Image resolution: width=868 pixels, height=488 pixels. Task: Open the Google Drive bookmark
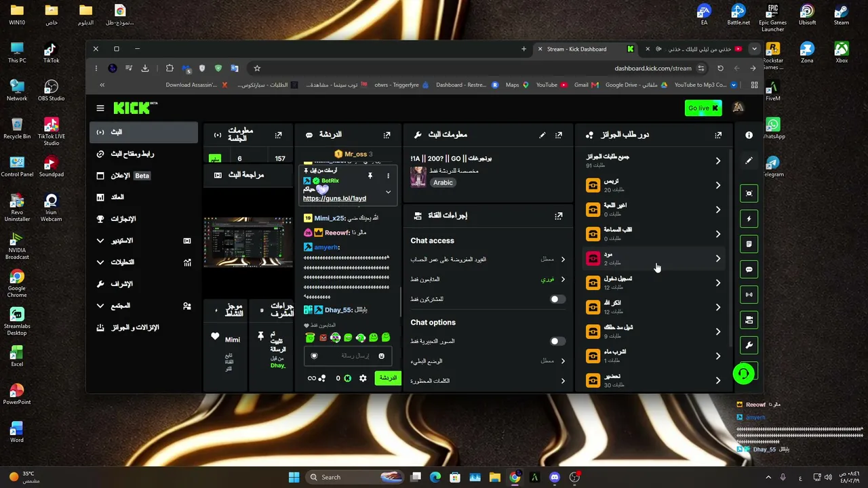click(636, 85)
